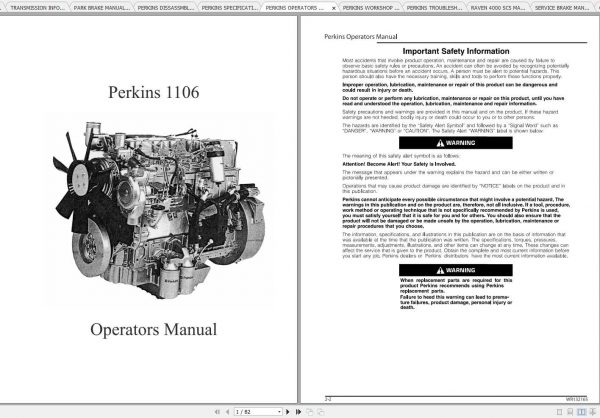Screen dimensions: 600x418
Task: Open the PARK BRAKE MANUAL tab
Action: point(101,8)
